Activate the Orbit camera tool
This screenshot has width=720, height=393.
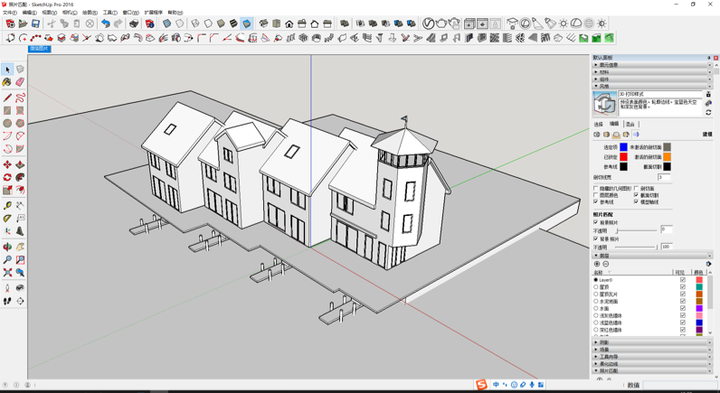coord(7,247)
